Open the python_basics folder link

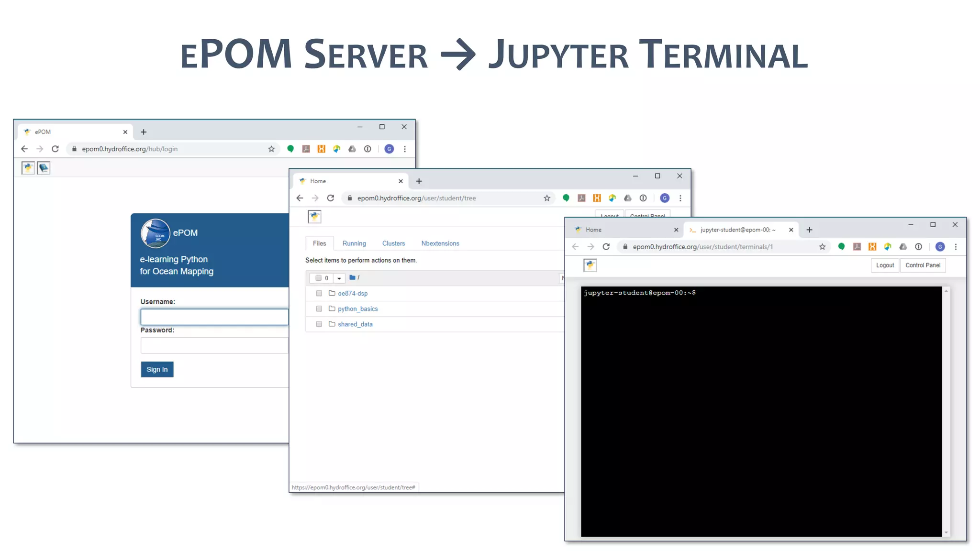[x=358, y=309]
